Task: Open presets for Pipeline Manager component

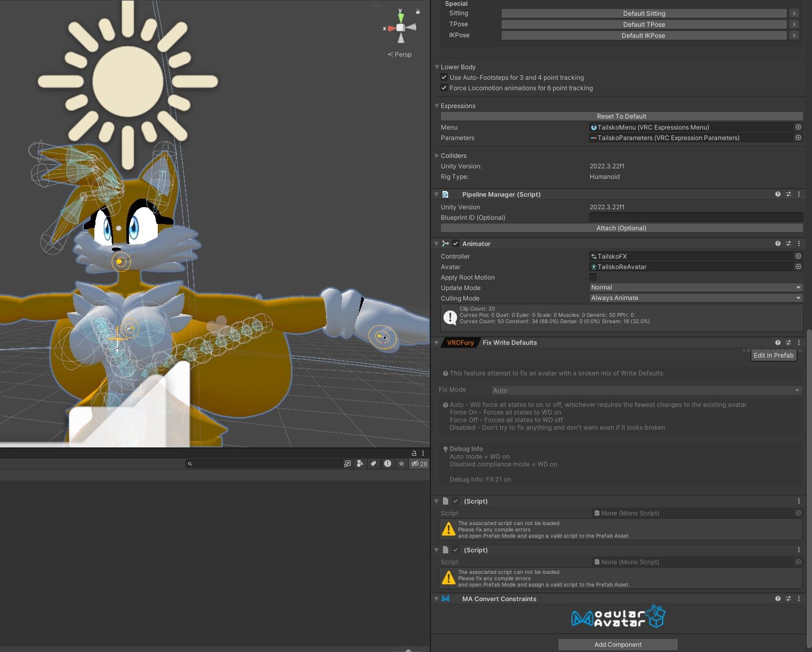Action: [788, 194]
